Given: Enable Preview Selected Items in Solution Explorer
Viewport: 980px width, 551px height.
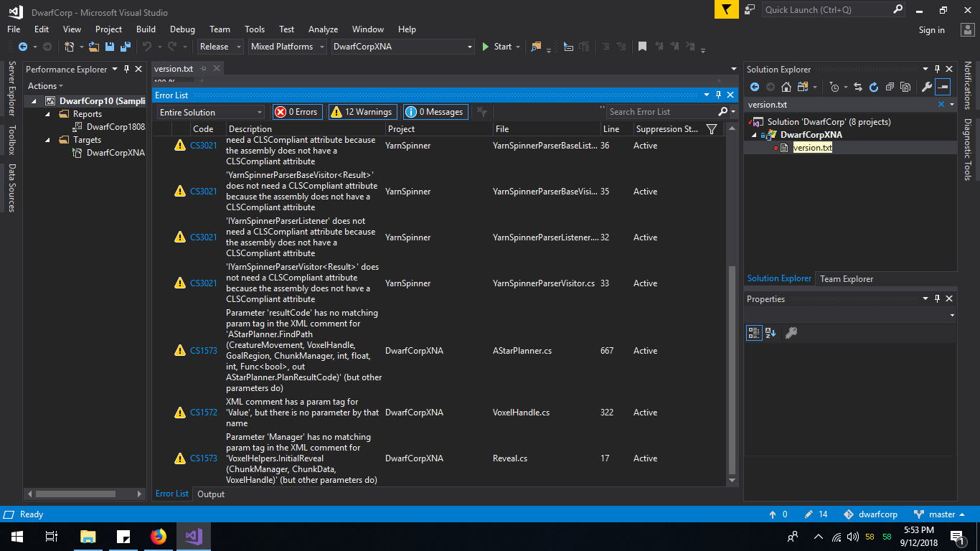Looking at the screenshot, I should 905,88.
